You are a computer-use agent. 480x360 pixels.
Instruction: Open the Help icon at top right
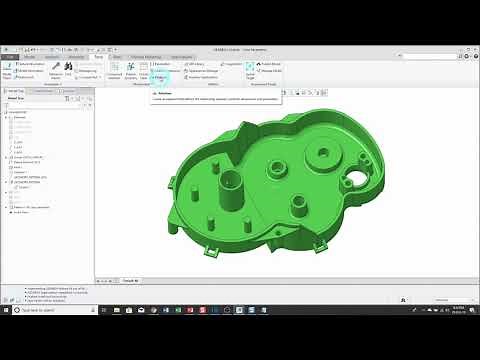pos(476,56)
